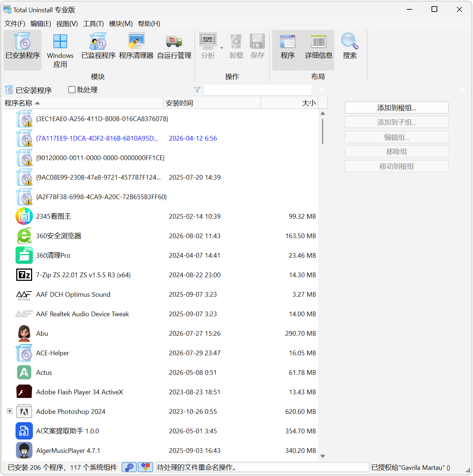
Task: Select AAF Realtek Audio Device Tweak row
Action: (x=160, y=314)
